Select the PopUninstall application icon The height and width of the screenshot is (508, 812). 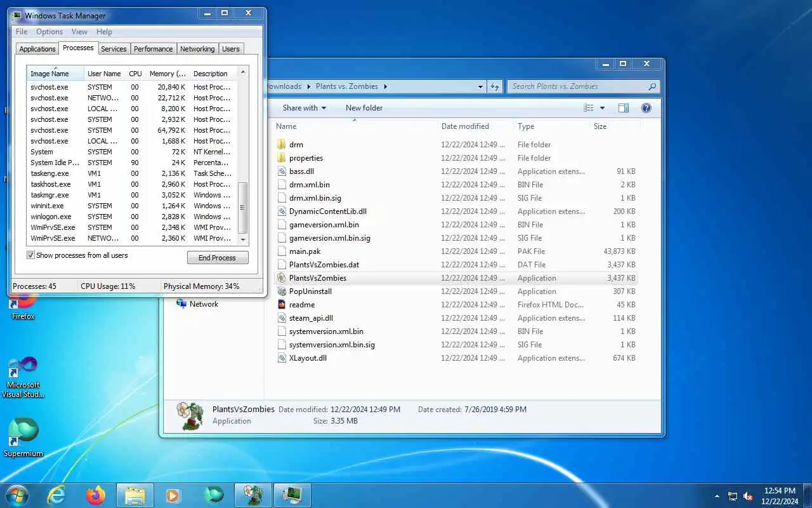282,291
